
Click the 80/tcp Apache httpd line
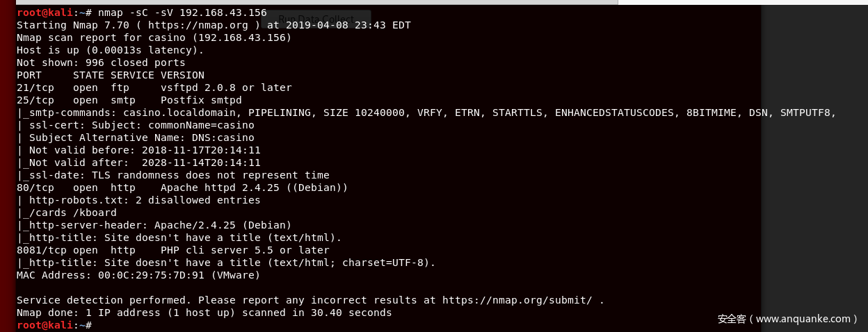tap(182, 188)
